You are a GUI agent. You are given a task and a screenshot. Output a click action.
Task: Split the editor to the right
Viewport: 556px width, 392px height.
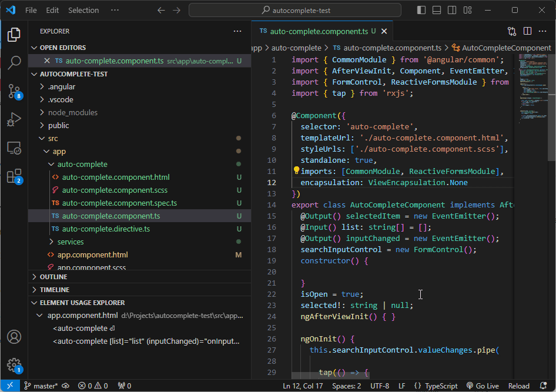[527, 31]
